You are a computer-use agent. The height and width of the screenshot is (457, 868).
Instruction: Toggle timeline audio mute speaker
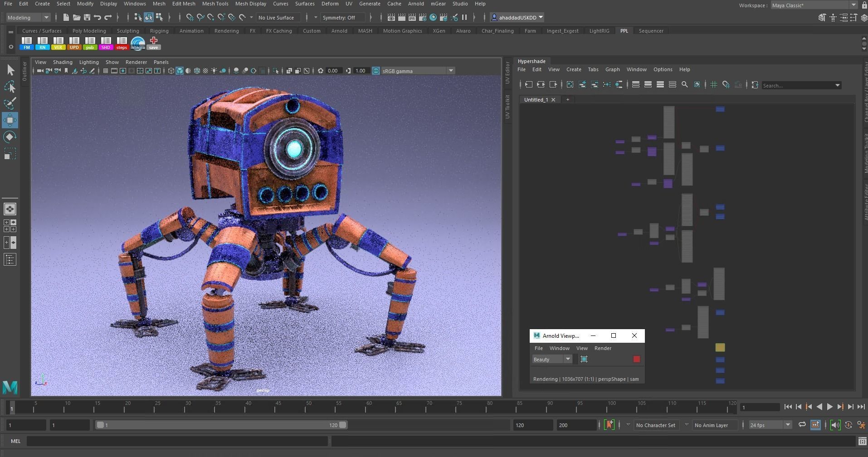coord(835,425)
